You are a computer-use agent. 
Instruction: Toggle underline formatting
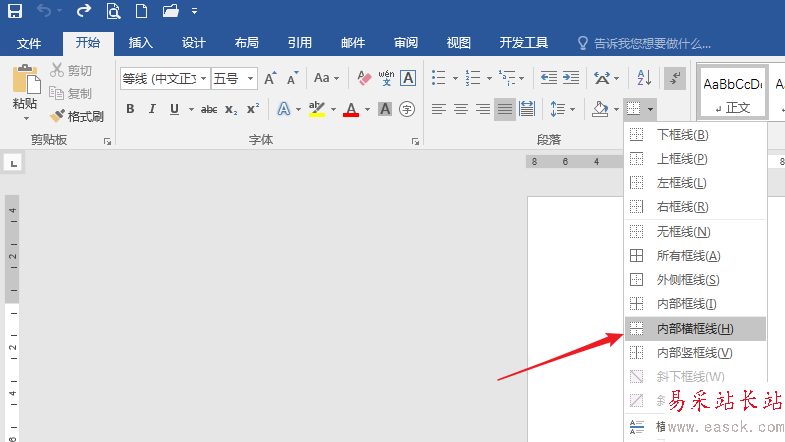[174, 109]
